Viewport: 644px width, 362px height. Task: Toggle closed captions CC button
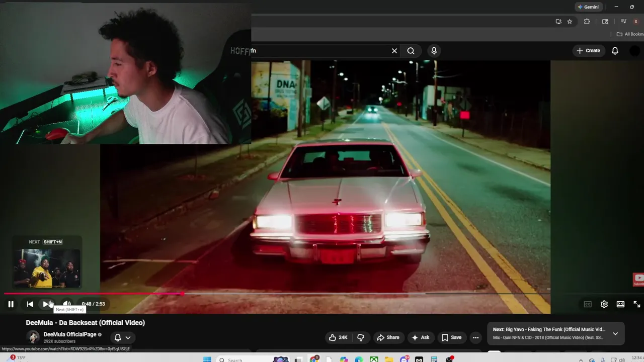click(x=588, y=304)
